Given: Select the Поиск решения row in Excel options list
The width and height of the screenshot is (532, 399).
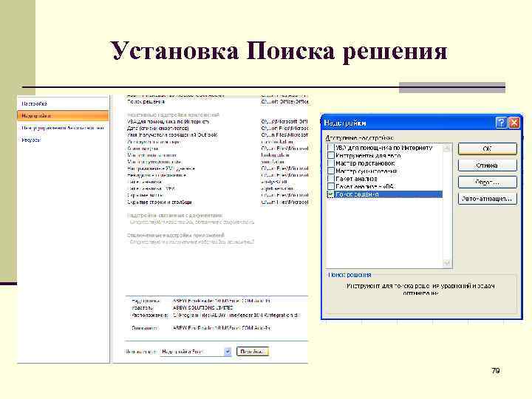Looking at the screenshot, I should pyautogui.click(x=217, y=101).
